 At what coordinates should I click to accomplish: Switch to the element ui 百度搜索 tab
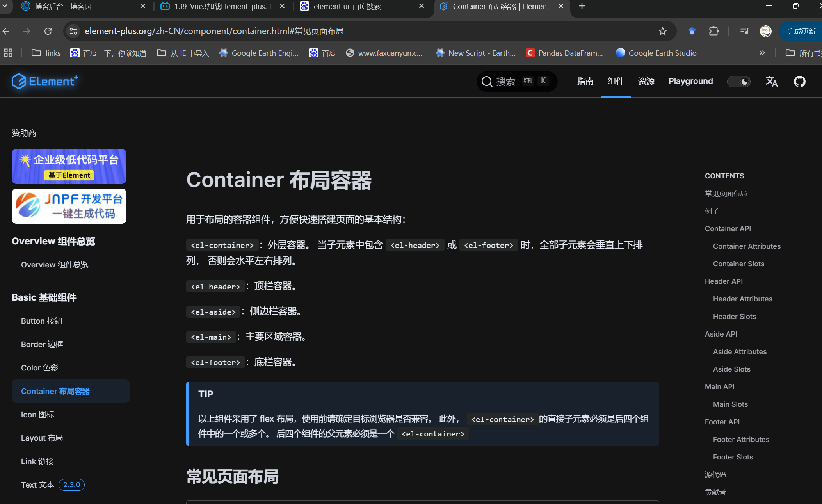[x=347, y=6]
